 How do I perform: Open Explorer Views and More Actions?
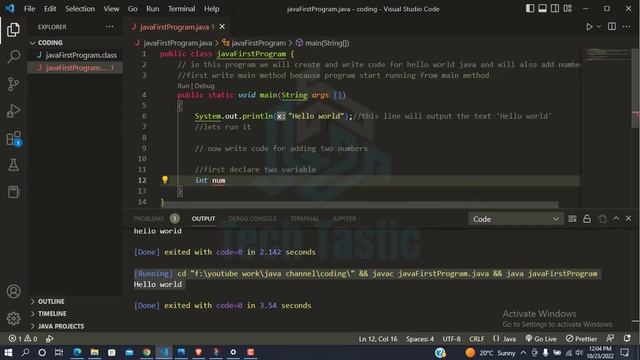(x=109, y=27)
